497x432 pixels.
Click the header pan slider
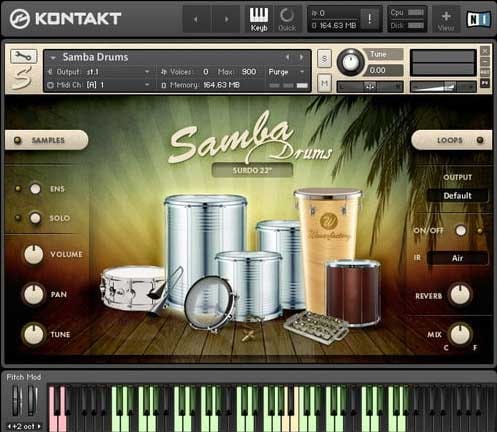tap(370, 87)
